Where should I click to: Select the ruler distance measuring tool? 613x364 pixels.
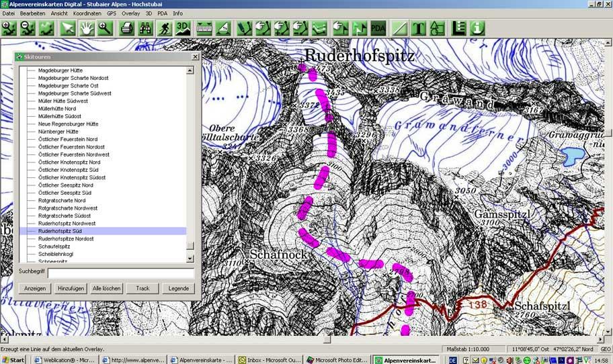pyautogui.click(x=204, y=28)
